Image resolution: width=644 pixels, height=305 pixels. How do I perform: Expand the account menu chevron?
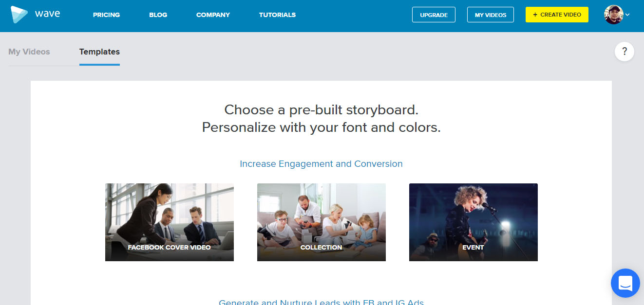pos(627,15)
